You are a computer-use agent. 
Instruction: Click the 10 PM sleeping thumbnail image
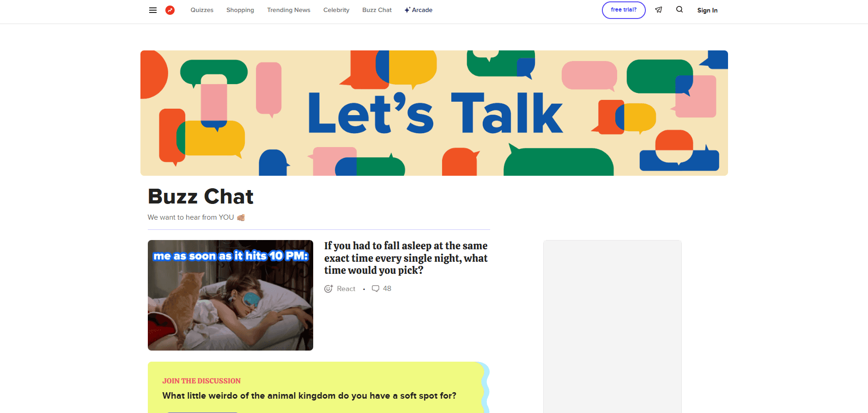tap(231, 295)
